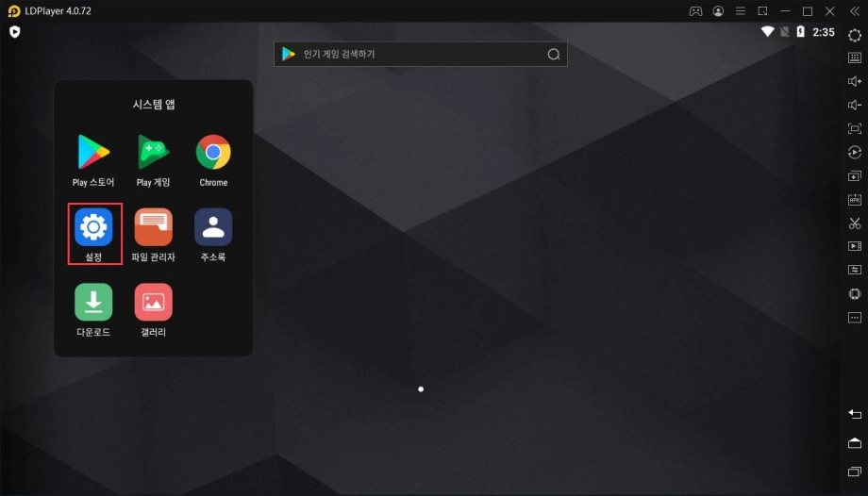Open keyboard mapping tool in sidebar

click(x=855, y=58)
